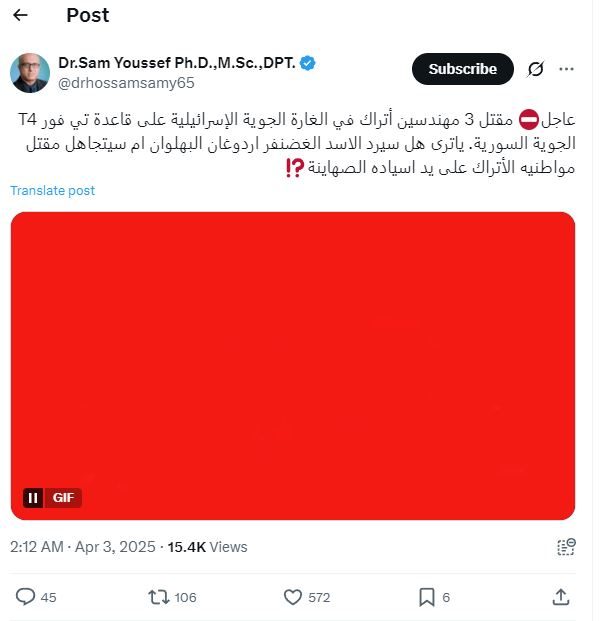601x621 pixels.
Task: Like the post with the heart icon
Action: tap(293, 597)
